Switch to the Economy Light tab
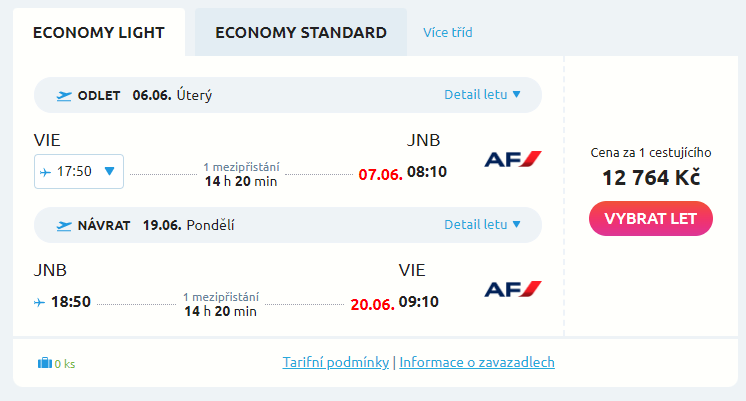 [98, 32]
